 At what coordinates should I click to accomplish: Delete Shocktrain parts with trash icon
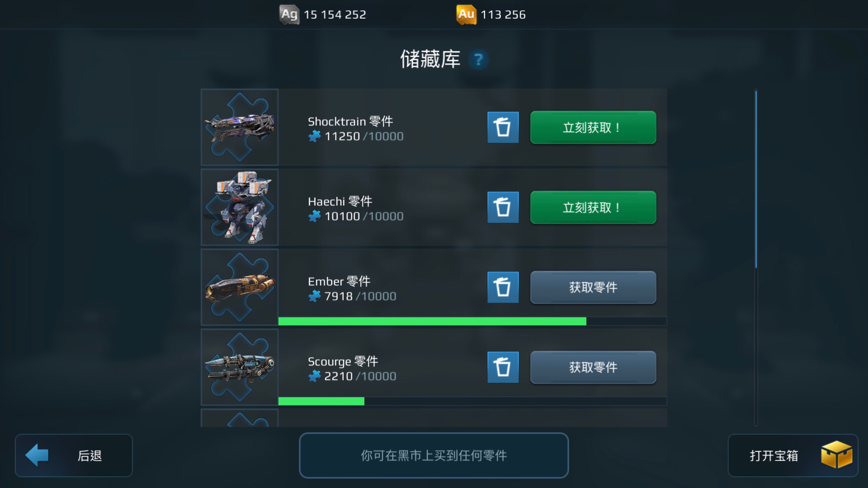point(503,127)
